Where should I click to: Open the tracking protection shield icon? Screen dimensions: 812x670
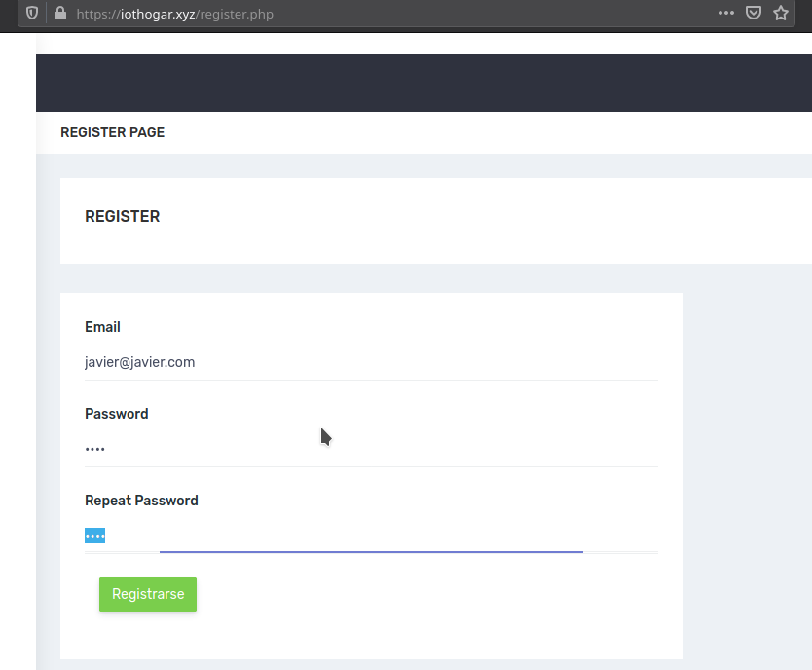coord(32,14)
